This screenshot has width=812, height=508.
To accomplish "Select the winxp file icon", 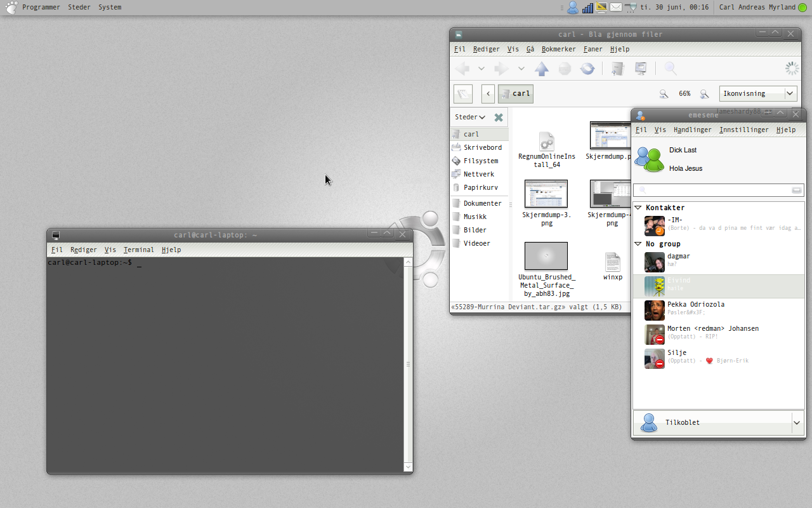I will [612, 262].
